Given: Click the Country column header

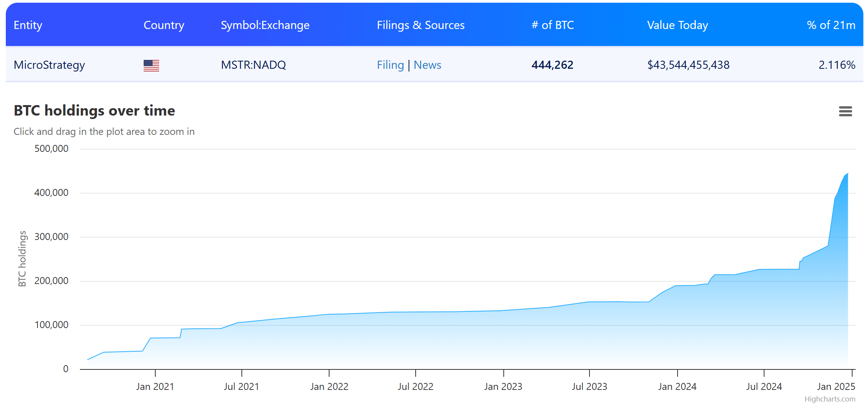Looking at the screenshot, I should tap(164, 25).
